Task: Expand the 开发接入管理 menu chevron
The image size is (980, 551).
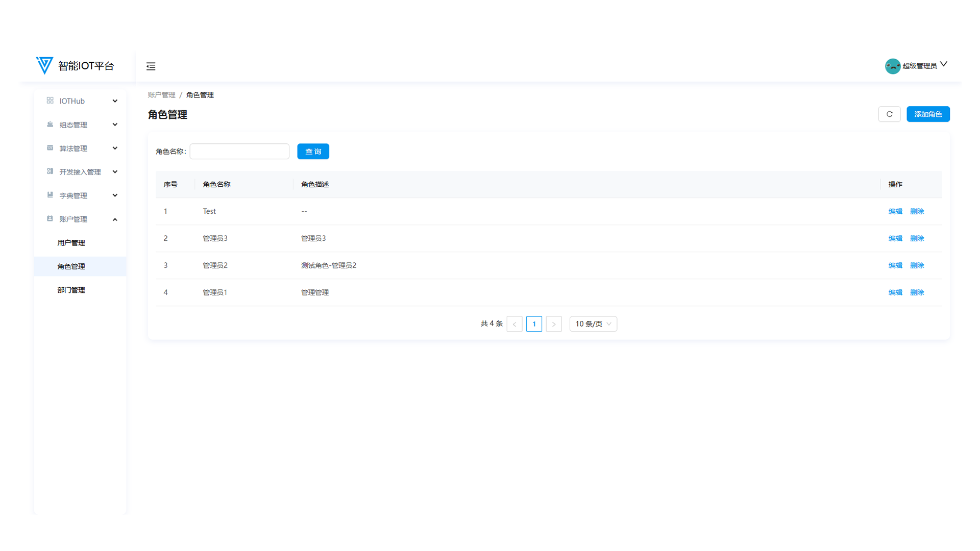Action: (x=115, y=172)
